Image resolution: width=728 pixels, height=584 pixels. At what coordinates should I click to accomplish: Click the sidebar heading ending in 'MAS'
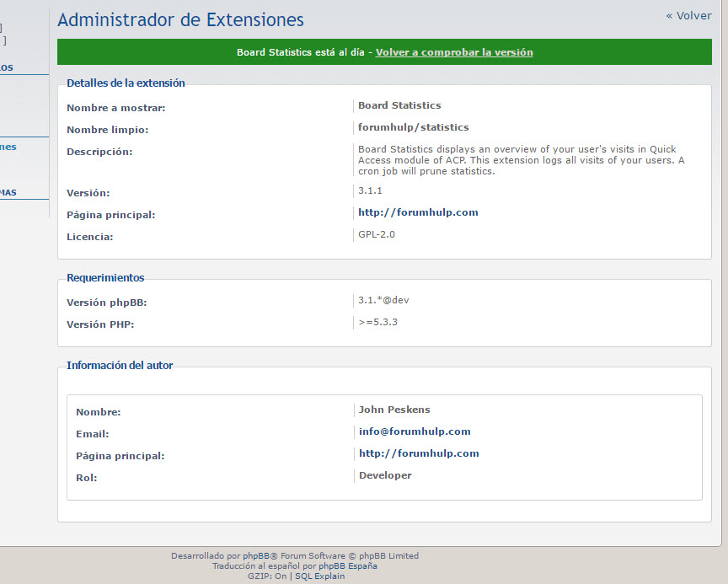pos(8,192)
